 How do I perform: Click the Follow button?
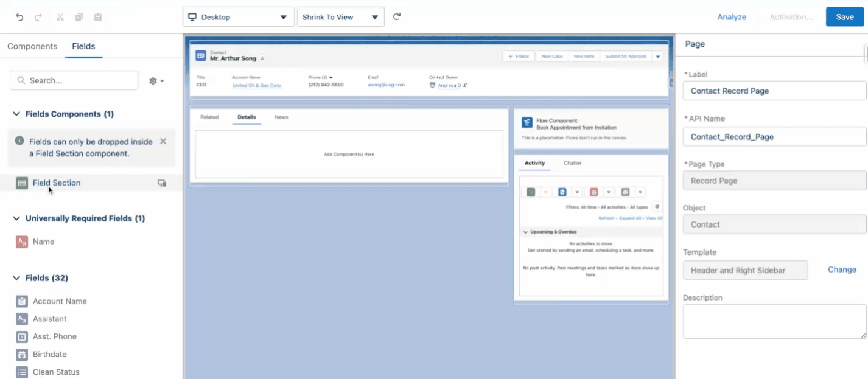[519, 56]
